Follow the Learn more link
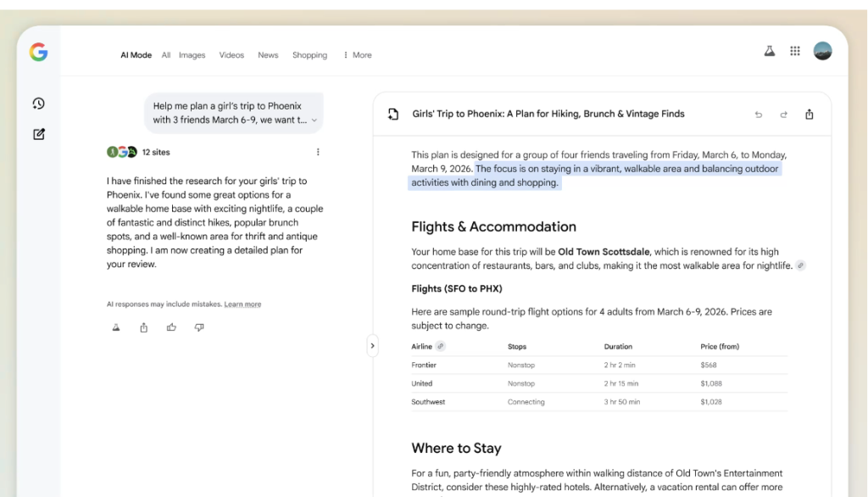Viewport: 868px width, 497px height. [x=242, y=304]
